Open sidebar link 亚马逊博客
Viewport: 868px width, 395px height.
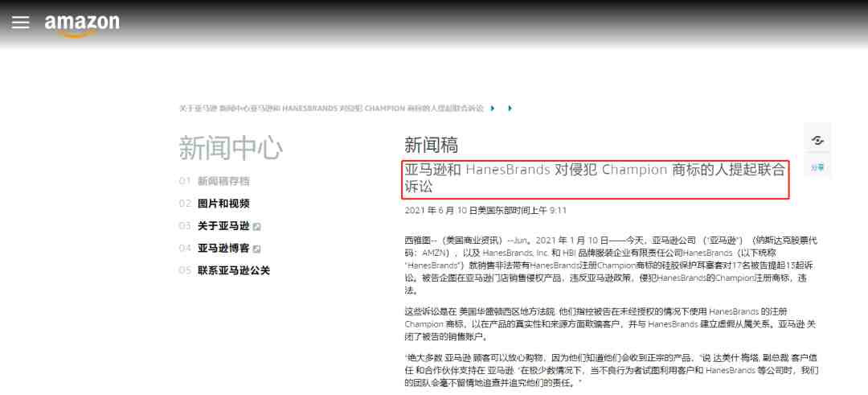click(x=223, y=249)
